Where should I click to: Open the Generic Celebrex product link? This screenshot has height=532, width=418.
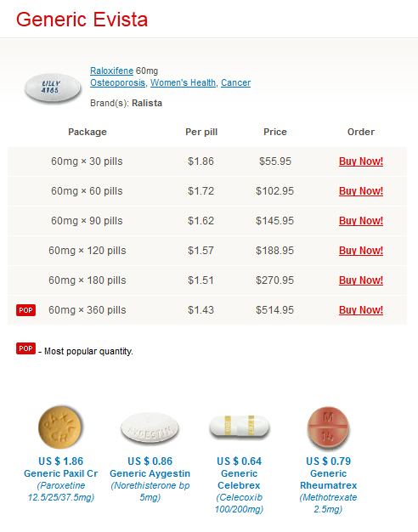(240, 479)
